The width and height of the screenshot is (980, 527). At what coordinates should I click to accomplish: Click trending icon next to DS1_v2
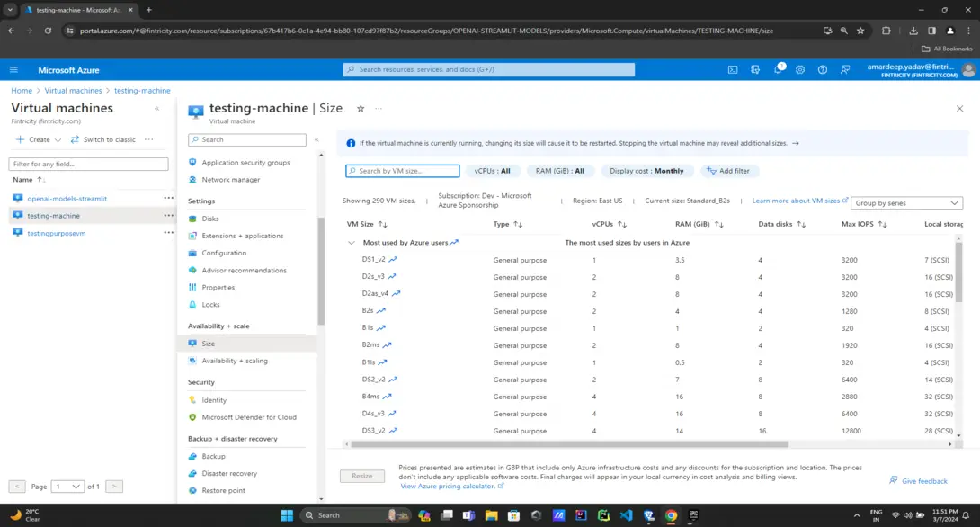click(393, 259)
